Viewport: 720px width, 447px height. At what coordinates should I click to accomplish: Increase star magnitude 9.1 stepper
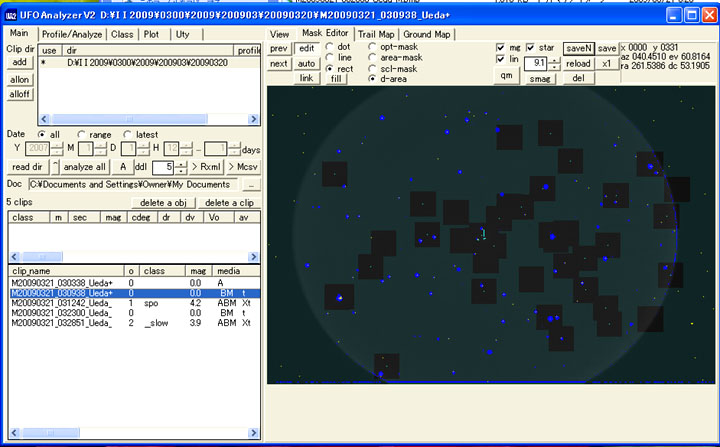point(555,59)
